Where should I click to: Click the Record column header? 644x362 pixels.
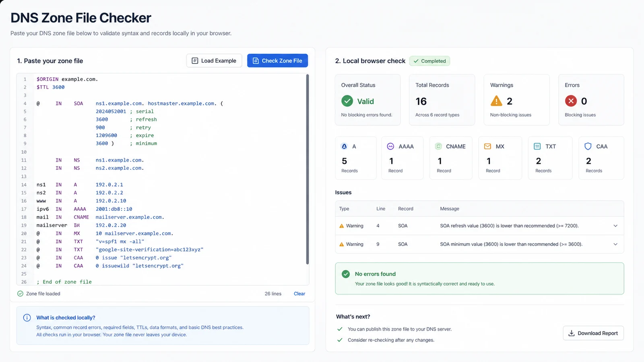coord(406,209)
